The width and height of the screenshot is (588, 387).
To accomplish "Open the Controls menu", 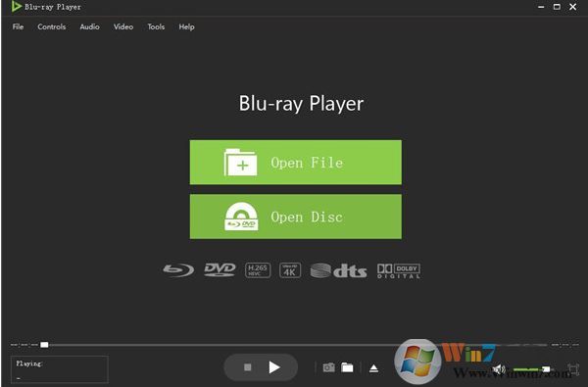I will [x=51, y=26].
